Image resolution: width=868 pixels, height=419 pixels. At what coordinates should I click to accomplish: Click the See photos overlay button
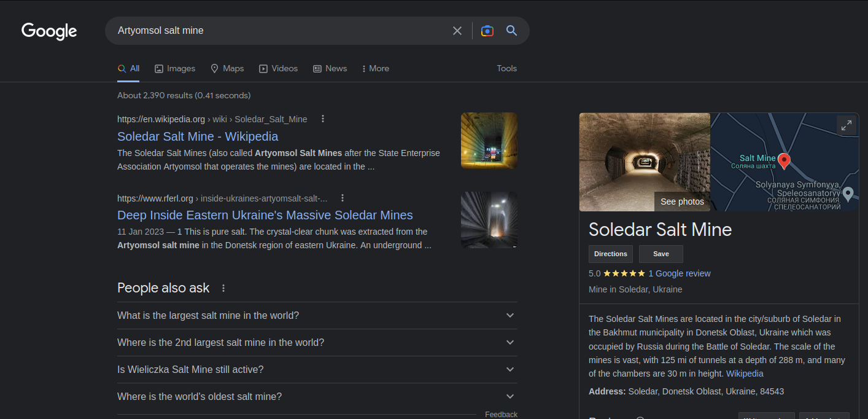coord(682,202)
